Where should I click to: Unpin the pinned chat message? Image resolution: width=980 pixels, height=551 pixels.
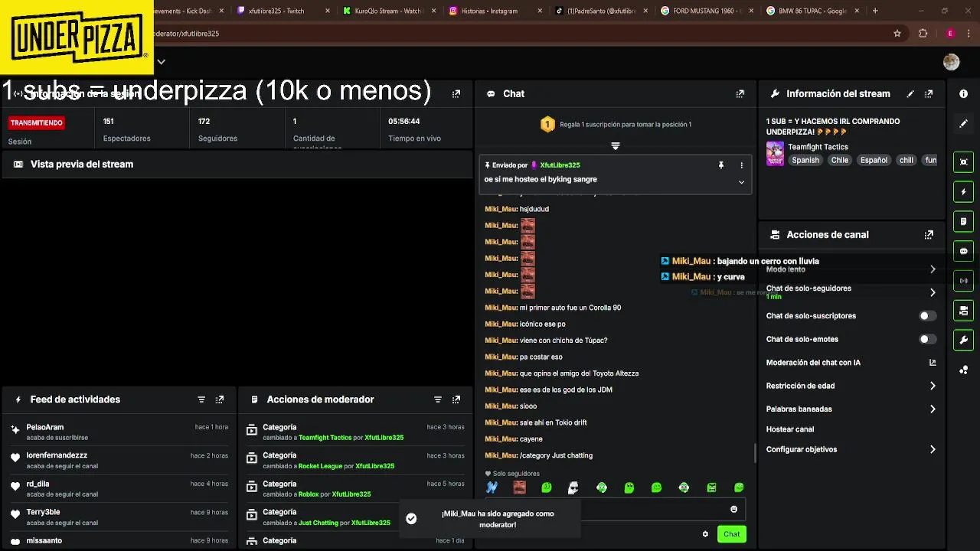point(720,165)
